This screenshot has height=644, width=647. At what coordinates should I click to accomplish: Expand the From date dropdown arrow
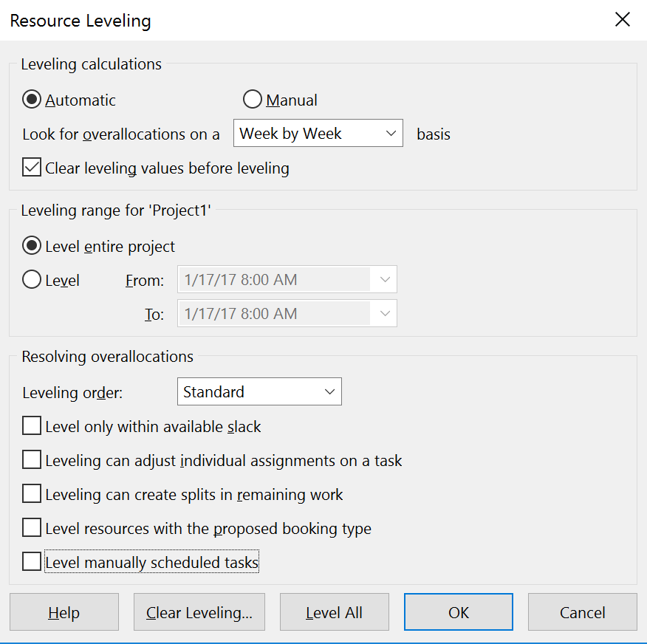click(x=384, y=280)
